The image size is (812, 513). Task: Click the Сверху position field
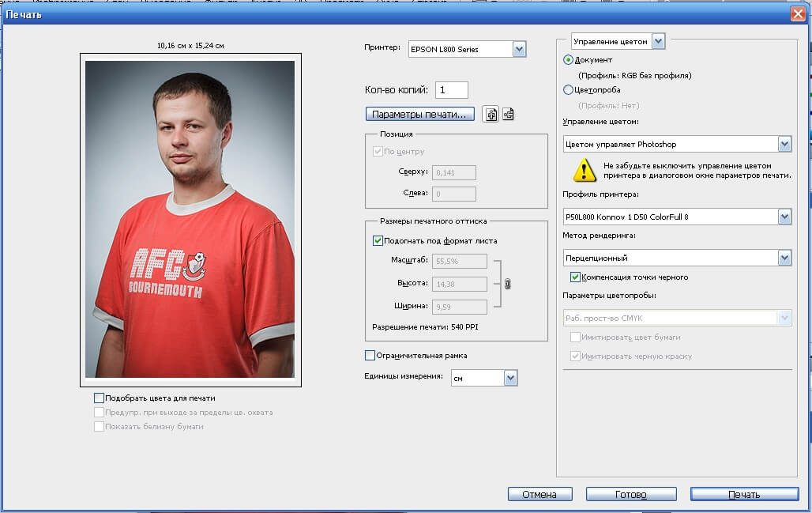453,172
